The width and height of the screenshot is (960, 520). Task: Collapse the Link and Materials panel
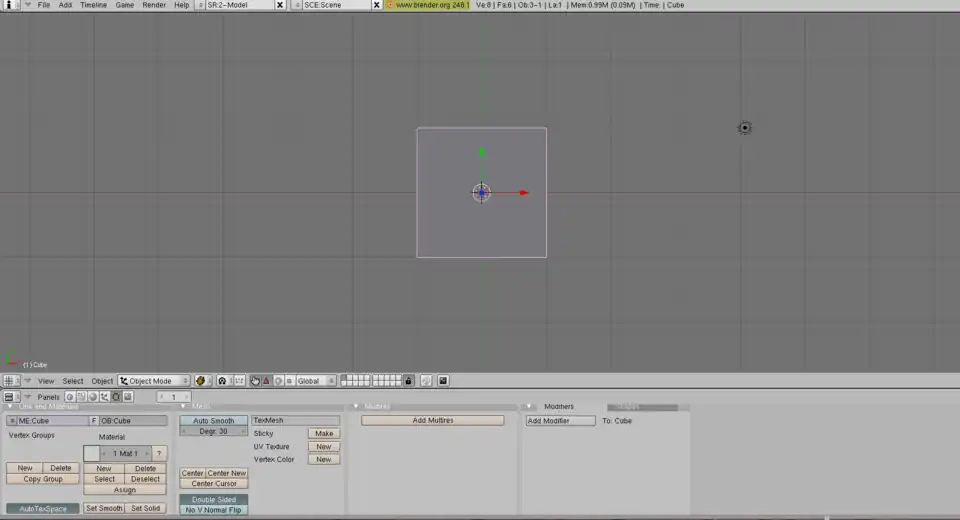pyautogui.click(x=10, y=407)
